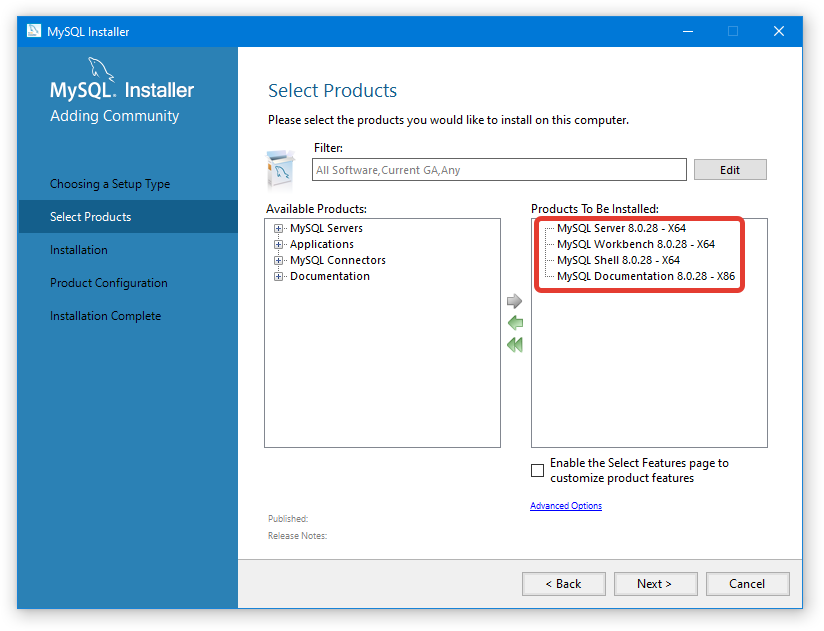Go to Choosing a Setup Type step
This screenshot has height=631, width=824.
[110, 184]
